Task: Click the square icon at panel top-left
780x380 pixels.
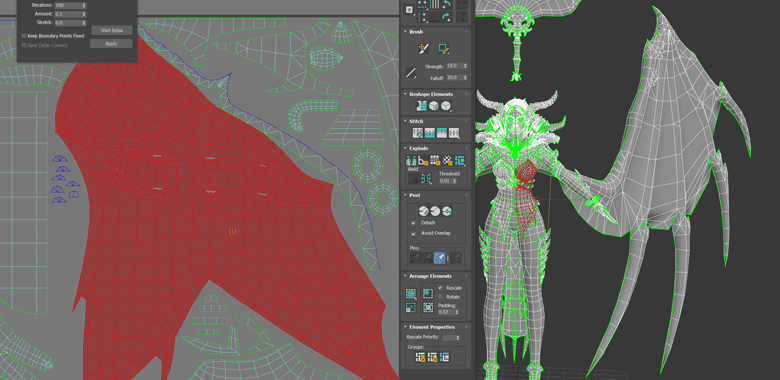Action: [409, 9]
